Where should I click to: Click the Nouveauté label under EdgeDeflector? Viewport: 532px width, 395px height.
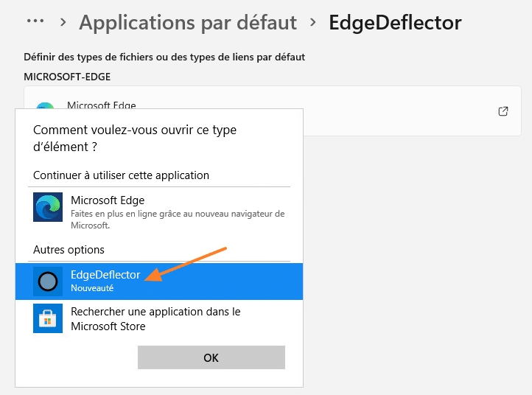[92, 288]
